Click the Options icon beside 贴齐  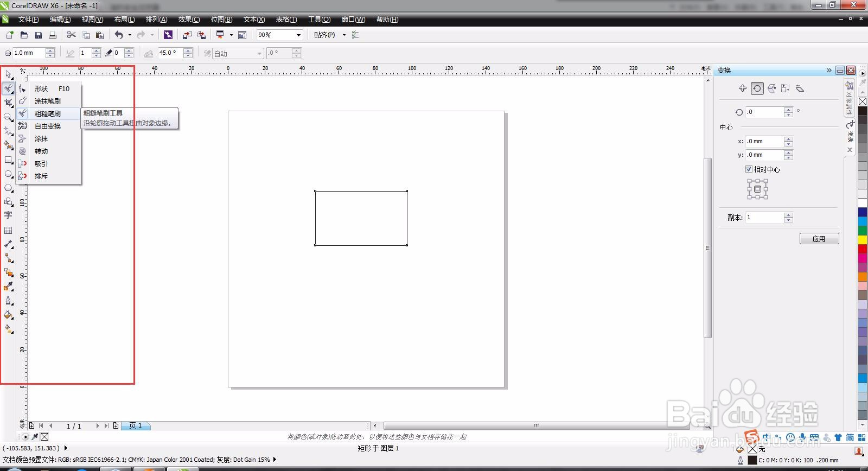356,35
